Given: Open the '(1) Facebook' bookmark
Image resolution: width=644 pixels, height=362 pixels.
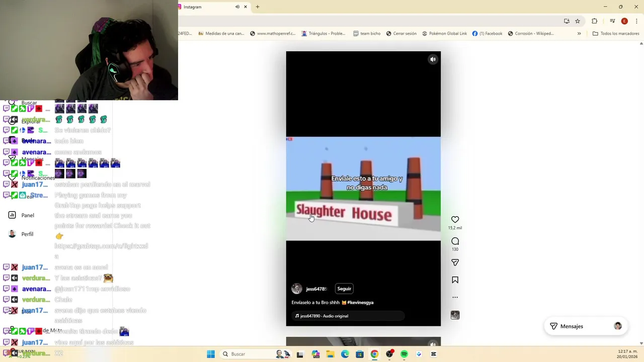Looking at the screenshot, I should (487, 34).
